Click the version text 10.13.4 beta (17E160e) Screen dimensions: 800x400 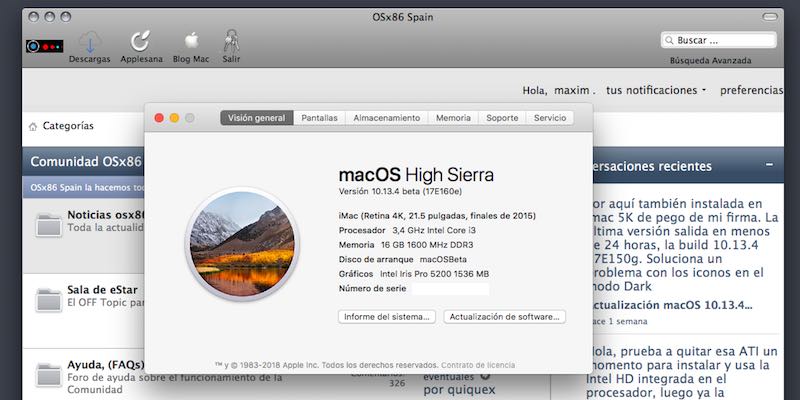(401, 191)
